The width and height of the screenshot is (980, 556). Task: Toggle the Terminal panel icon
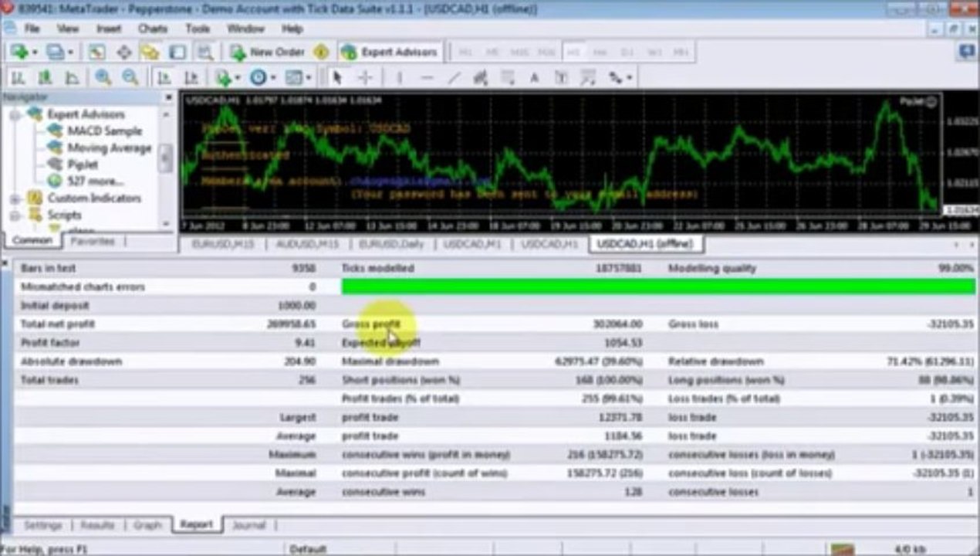pyautogui.click(x=177, y=52)
